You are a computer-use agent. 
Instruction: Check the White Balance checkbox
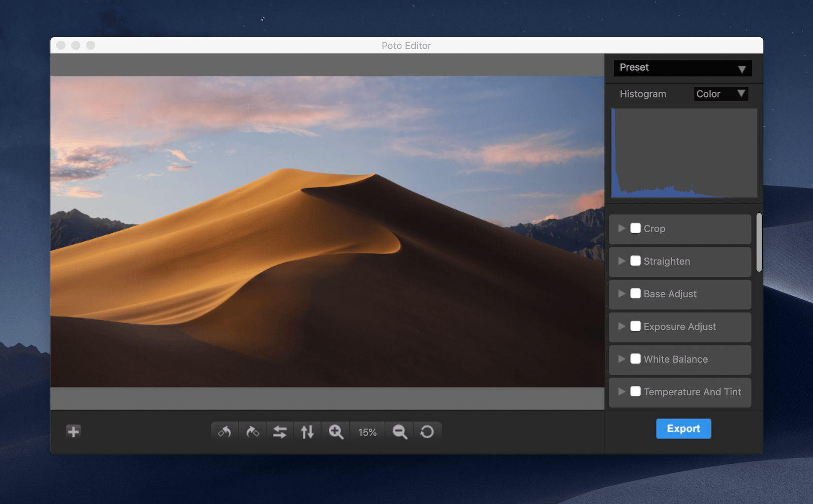click(636, 359)
